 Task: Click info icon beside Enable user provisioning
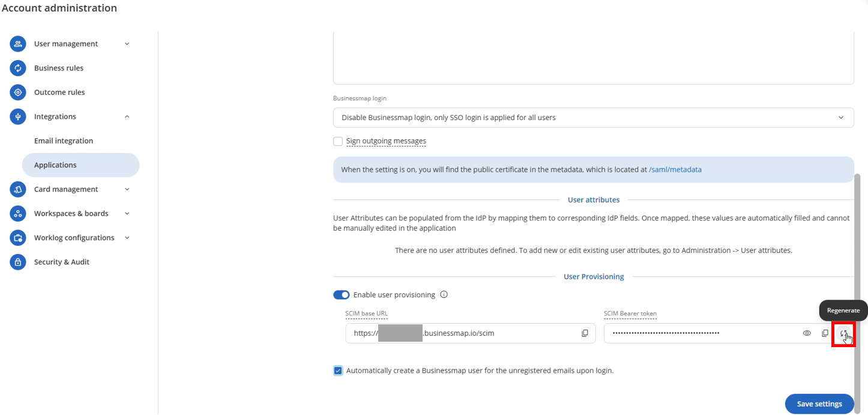pos(444,294)
